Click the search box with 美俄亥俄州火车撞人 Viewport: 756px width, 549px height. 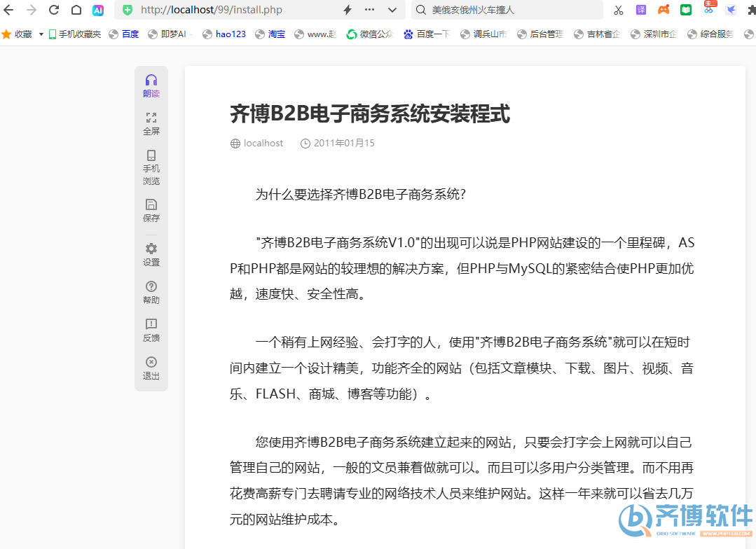point(507,10)
